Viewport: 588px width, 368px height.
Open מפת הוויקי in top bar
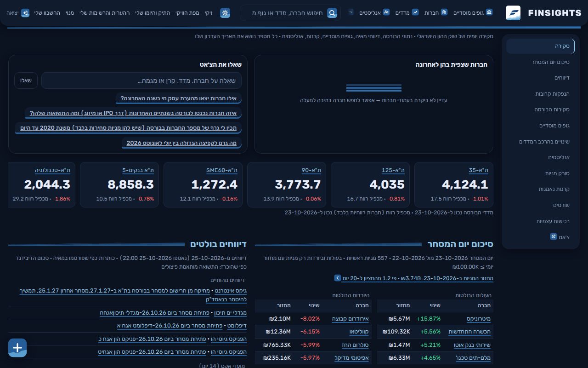[x=187, y=13]
